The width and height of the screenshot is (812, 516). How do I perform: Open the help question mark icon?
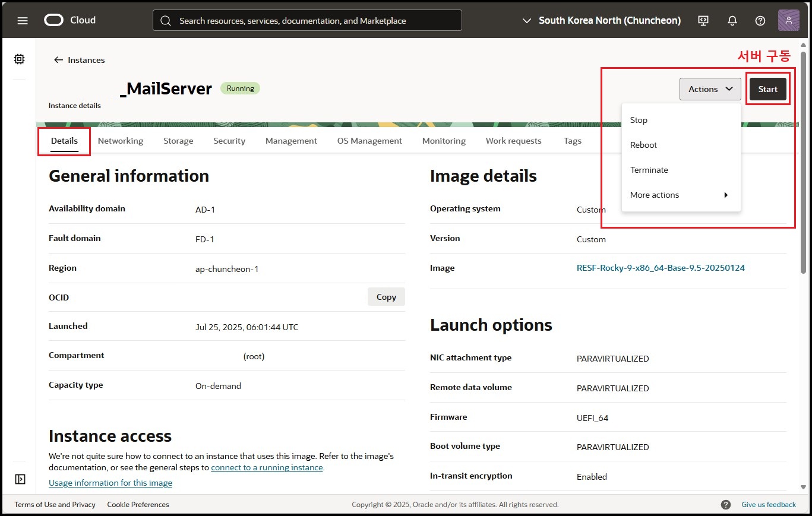tap(760, 20)
